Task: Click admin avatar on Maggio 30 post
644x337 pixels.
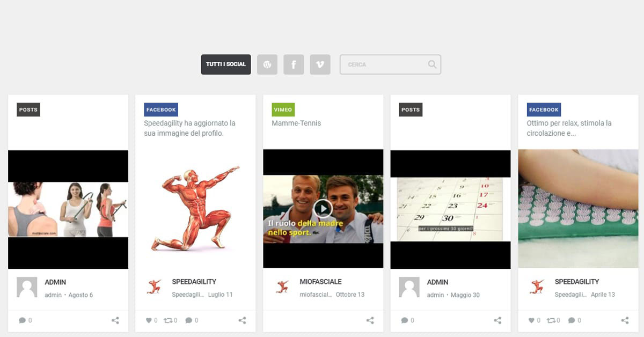Action: pos(409,287)
